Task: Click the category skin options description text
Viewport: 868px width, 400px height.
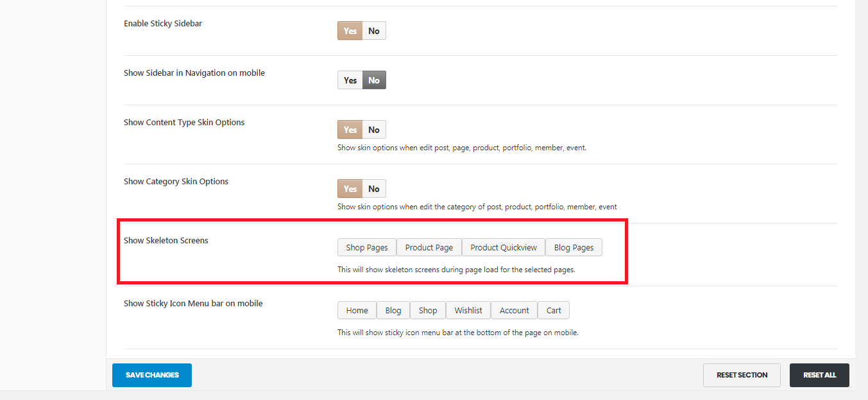Action: [477, 207]
